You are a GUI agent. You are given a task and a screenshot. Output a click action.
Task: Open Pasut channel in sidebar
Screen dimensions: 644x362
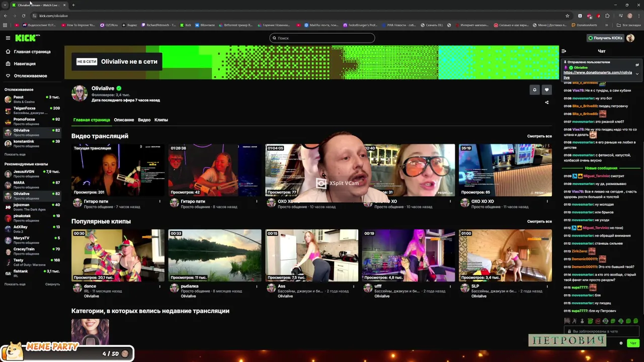[x=32, y=99]
